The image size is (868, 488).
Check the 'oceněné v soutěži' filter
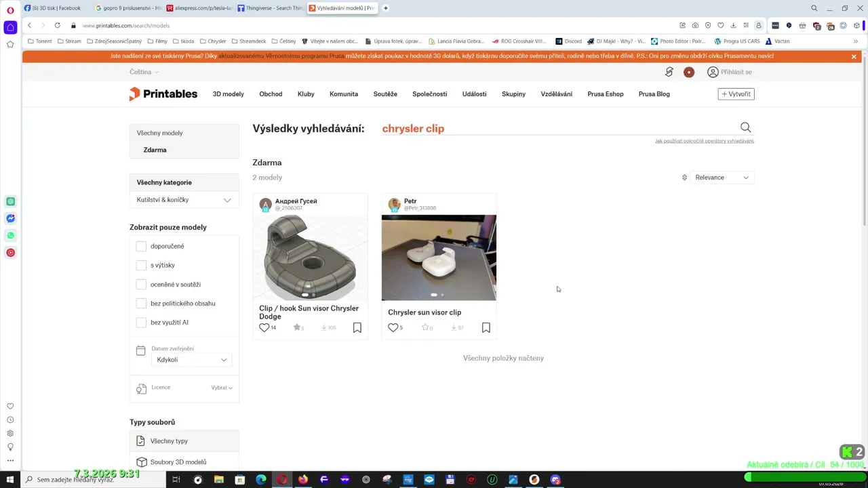pyautogui.click(x=141, y=284)
